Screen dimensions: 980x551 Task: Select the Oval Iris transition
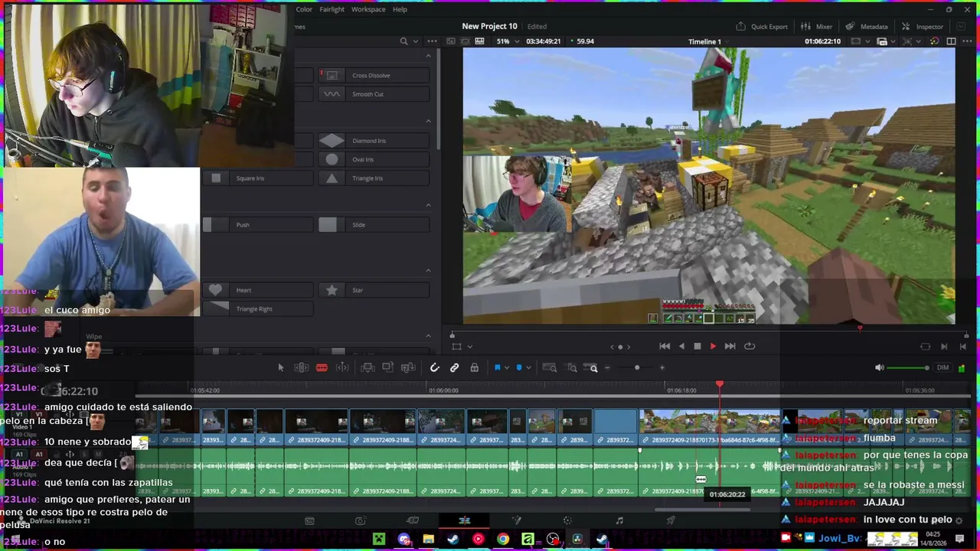point(374,159)
